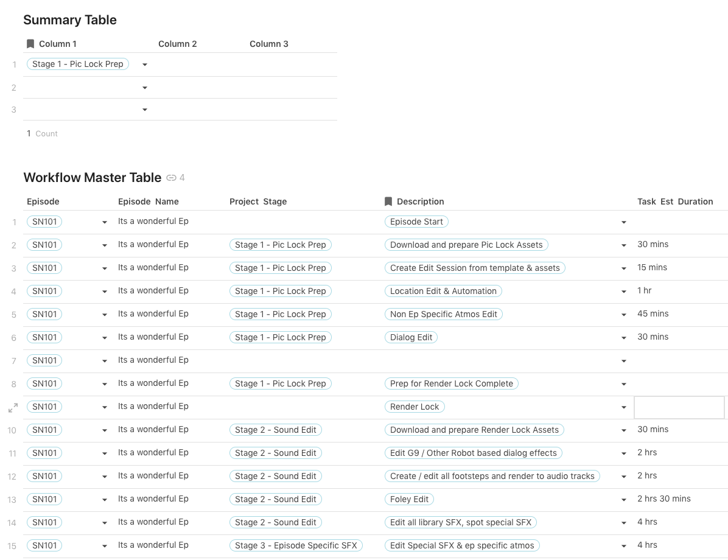728x560 pixels.
Task: Open the Episode Start description chip
Action: [416, 222]
